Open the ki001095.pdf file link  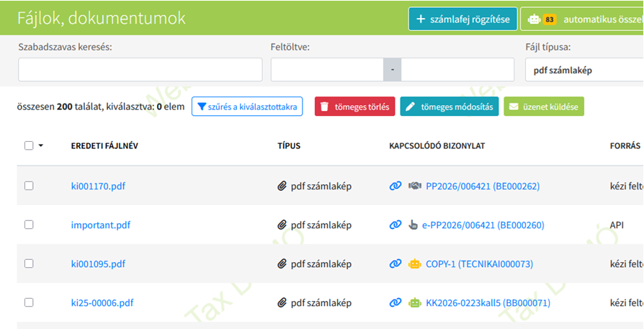tap(98, 263)
